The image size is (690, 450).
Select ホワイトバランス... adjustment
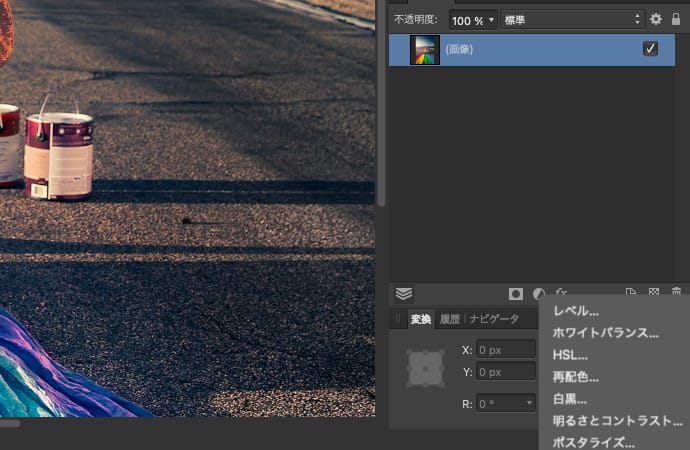606,333
